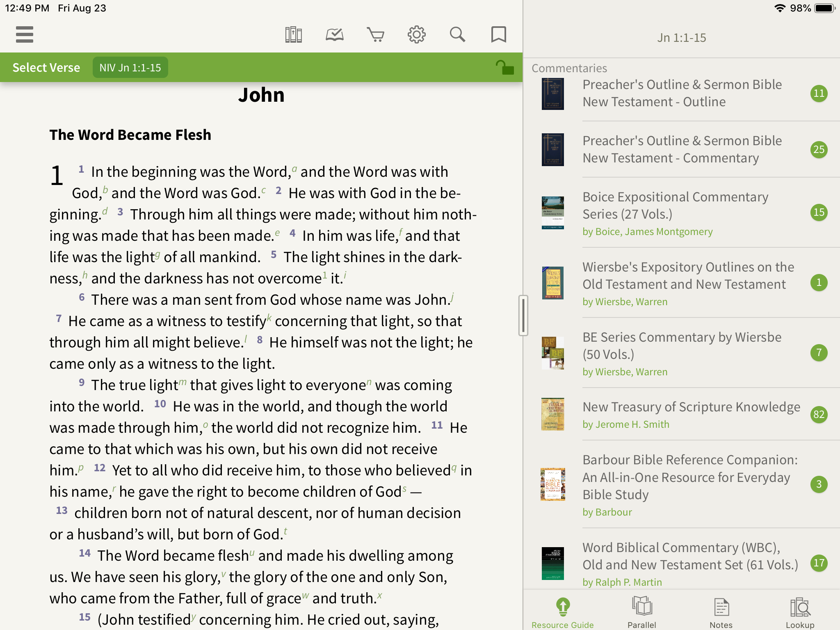Tap verse number 12
Viewport: 840px width, 630px height.
(x=100, y=468)
